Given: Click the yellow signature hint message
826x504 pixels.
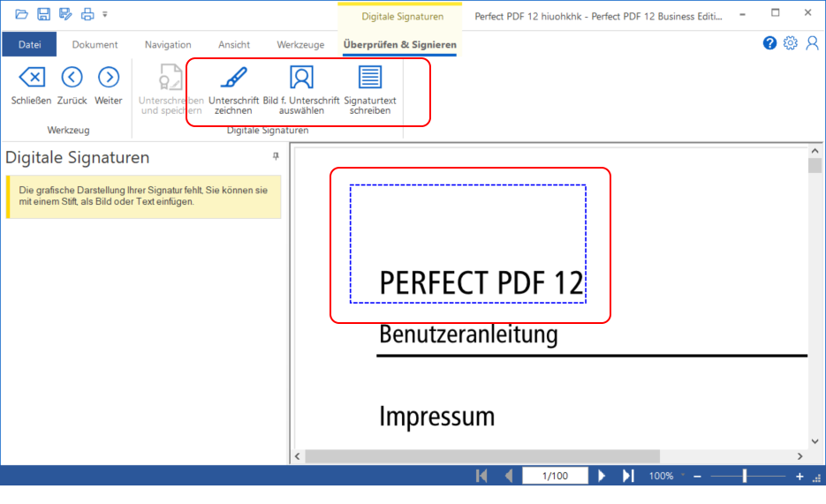Looking at the screenshot, I should 143,196.
